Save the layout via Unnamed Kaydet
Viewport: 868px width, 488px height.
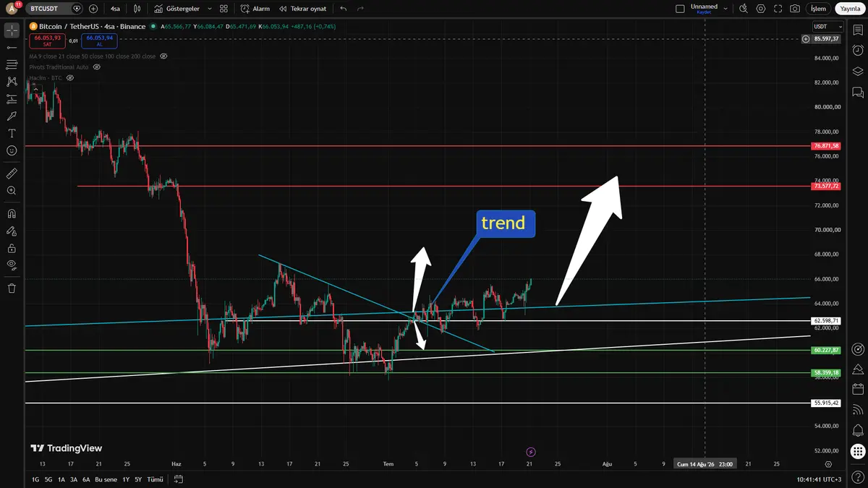point(704,9)
